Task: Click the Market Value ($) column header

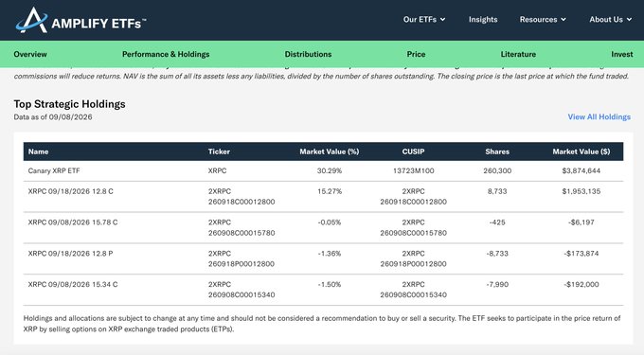Action: pos(581,151)
